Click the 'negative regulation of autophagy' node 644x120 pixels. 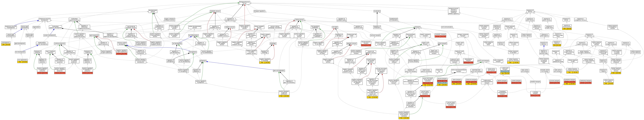(265, 61)
